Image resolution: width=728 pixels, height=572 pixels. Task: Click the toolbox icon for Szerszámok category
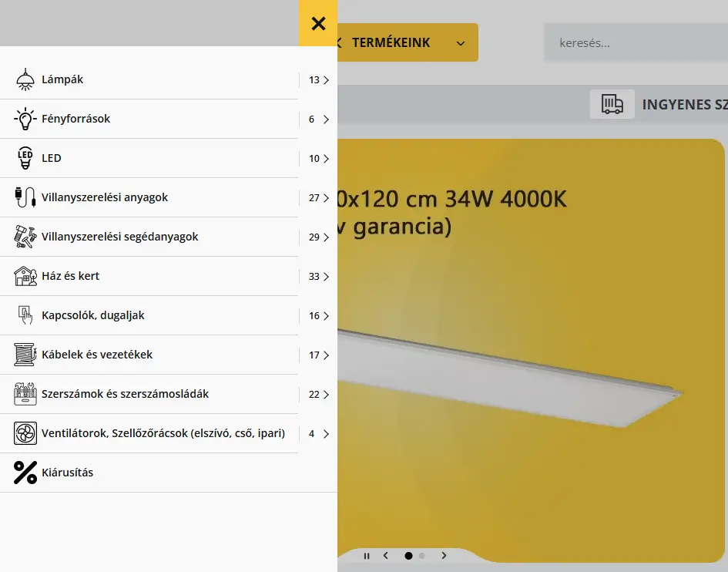click(25, 394)
